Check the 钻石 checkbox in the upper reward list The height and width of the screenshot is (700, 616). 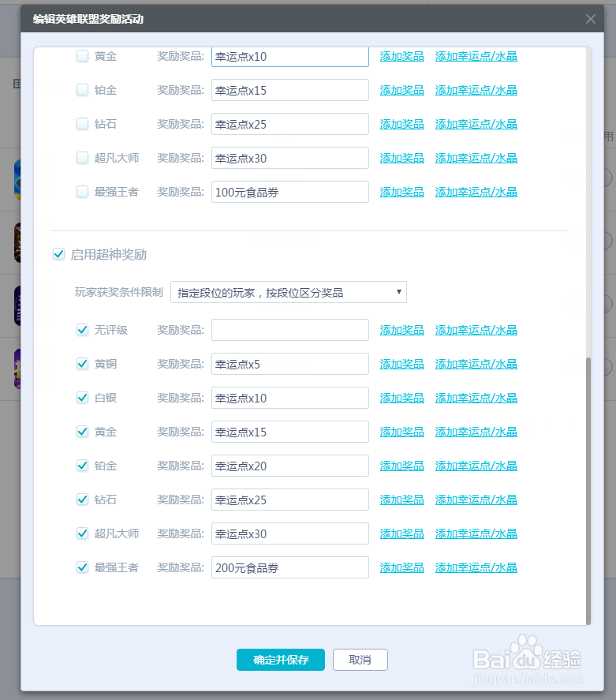(83, 124)
